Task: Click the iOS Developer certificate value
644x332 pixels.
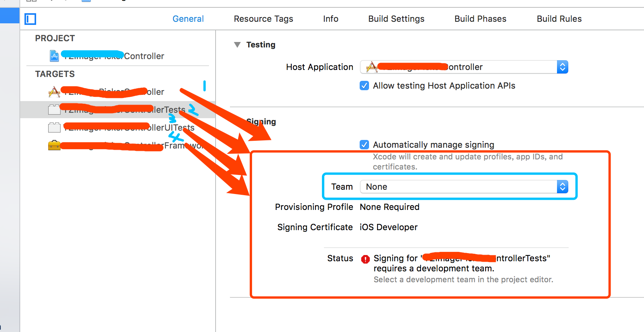Action: point(388,227)
